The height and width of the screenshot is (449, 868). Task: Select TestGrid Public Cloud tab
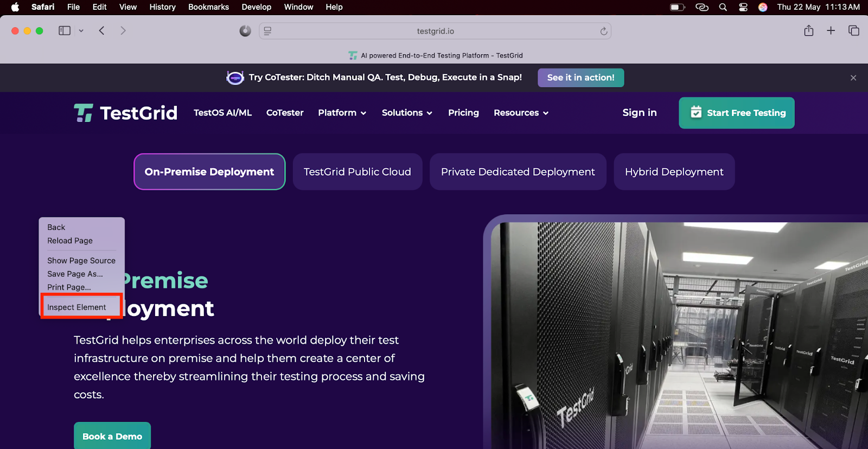tap(358, 172)
